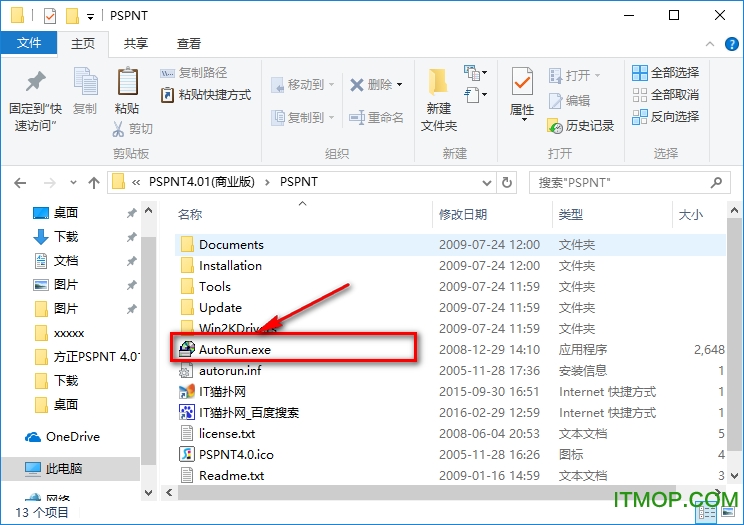Switch to the Share (共享) tab
Screen dimensions: 744x525
136,44
